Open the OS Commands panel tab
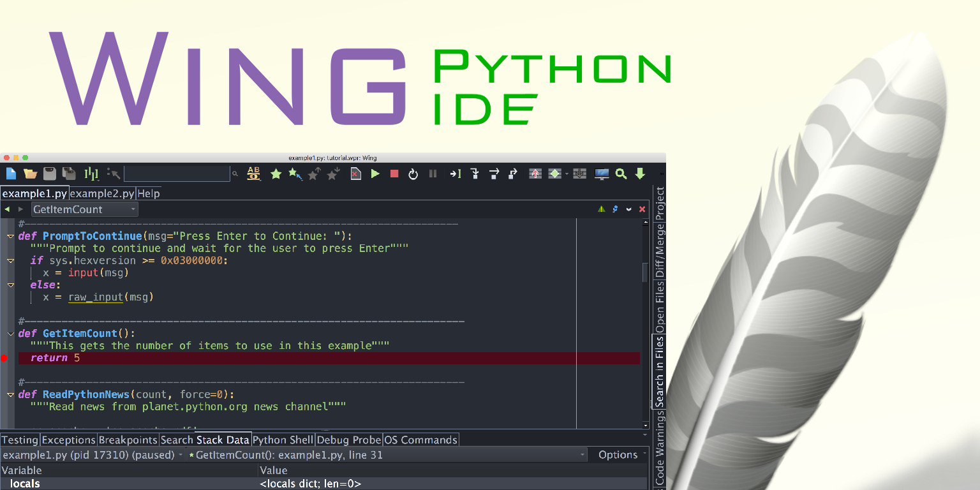This screenshot has height=490, width=980. [x=420, y=440]
